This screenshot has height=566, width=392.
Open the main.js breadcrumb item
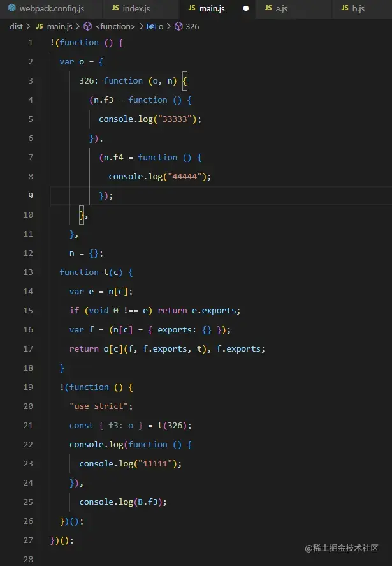59,26
